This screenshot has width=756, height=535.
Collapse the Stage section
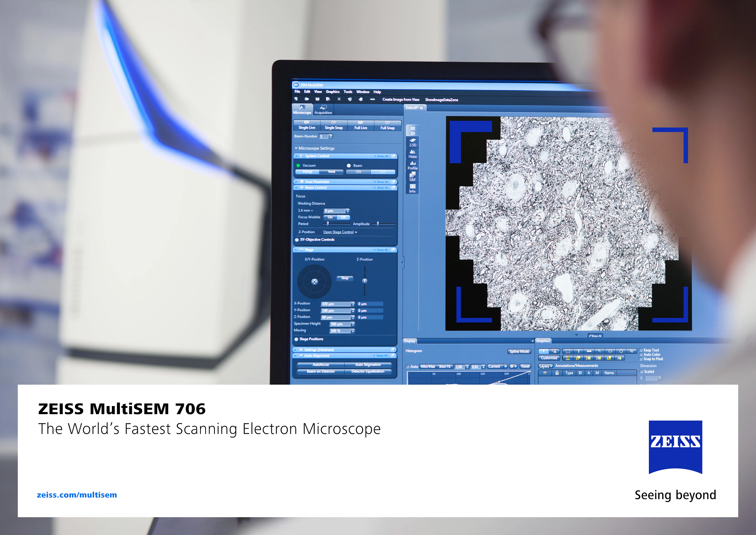pyautogui.click(x=296, y=250)
